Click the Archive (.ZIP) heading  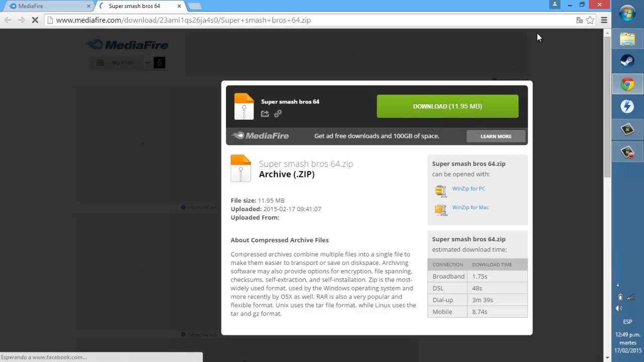coord(287,174)
